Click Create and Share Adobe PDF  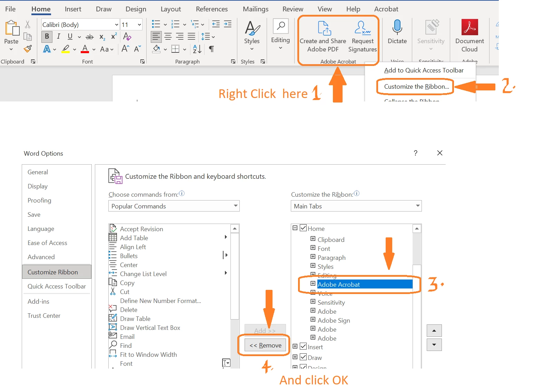pos(323,37)
